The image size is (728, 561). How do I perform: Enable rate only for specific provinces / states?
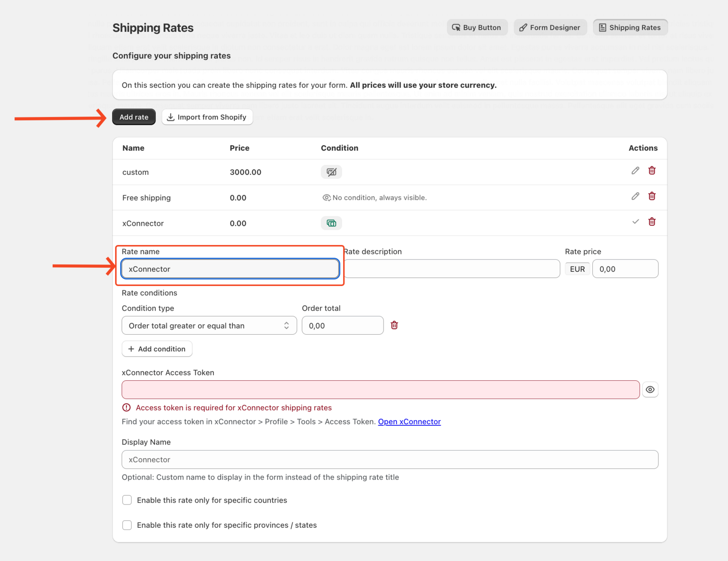127,525
